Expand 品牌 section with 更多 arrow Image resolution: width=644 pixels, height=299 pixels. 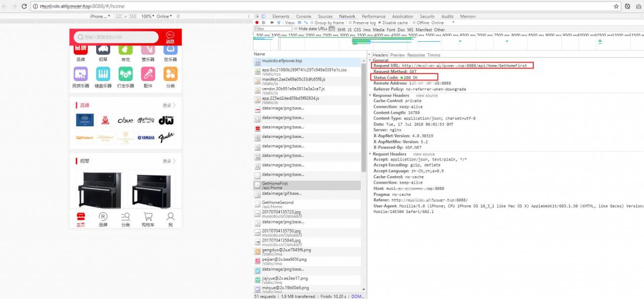coord(169,105)
